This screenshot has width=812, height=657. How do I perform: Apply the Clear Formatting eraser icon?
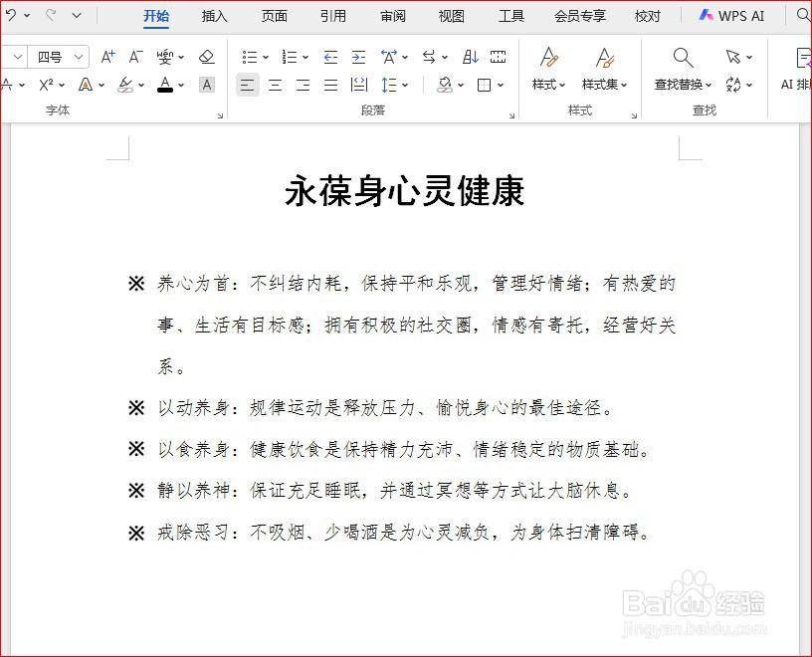pos(206,57)
